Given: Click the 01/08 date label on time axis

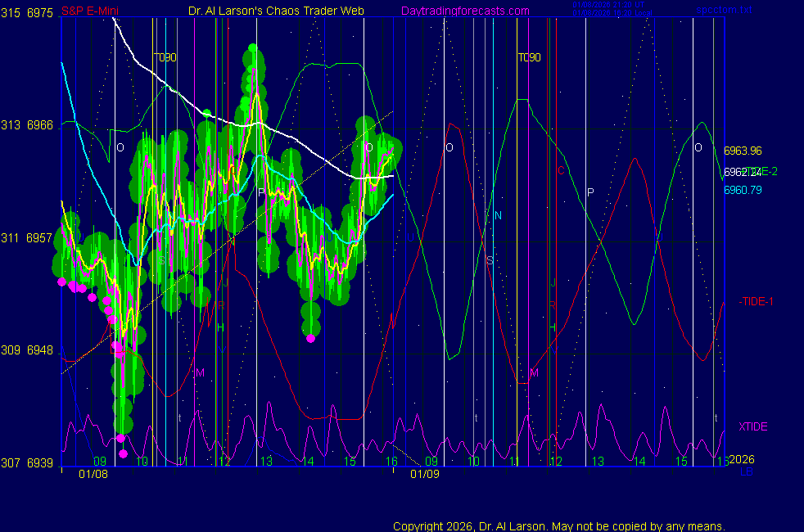Looking at the screenshot, I should (93, 474).
